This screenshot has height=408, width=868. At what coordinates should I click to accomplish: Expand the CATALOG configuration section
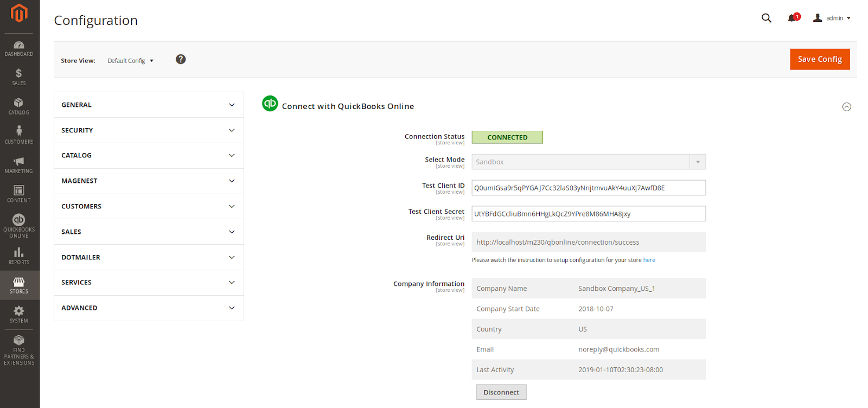pyautogui.click(x=149, y=155)
